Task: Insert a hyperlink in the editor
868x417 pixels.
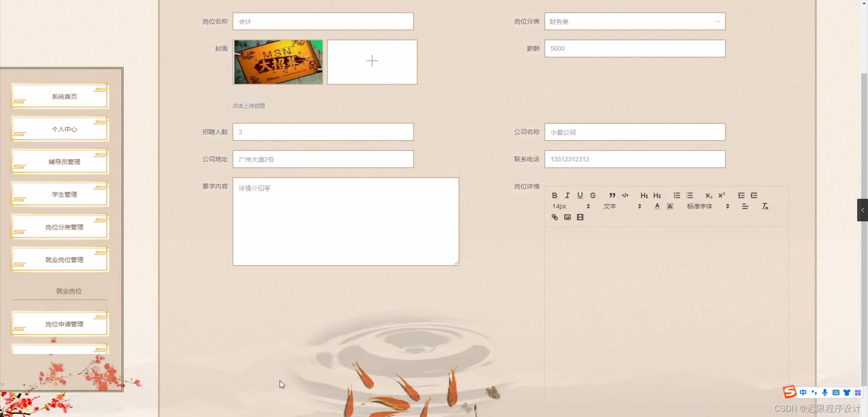Action: (554, 217)
